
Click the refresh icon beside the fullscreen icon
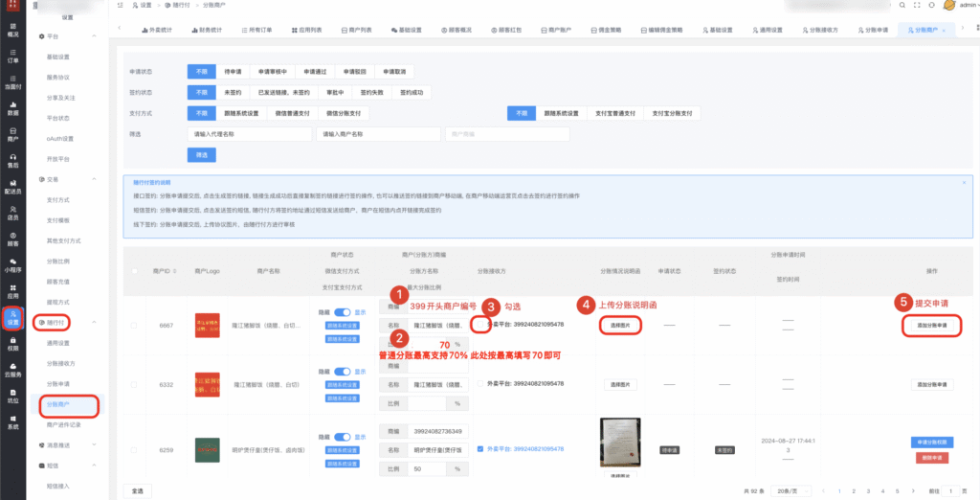click(932, 5)
